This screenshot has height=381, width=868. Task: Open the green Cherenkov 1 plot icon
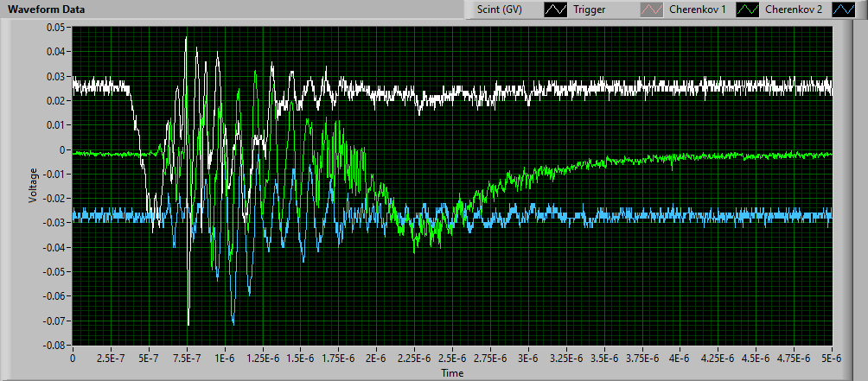753,10
